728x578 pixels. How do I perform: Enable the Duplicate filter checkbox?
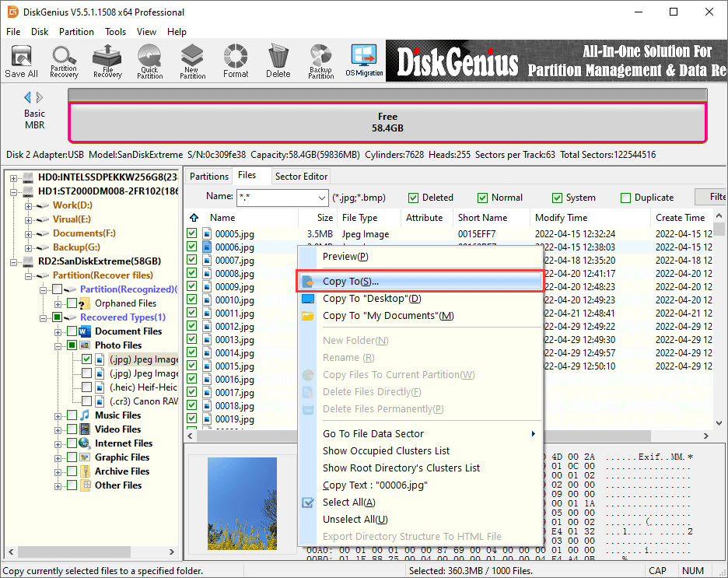click(x=626, y=198)
